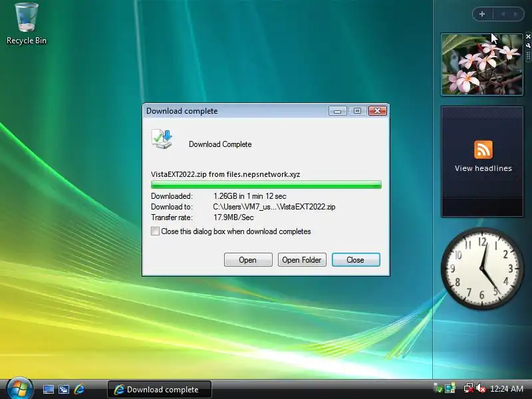Click the green download progress bar
Screen dimensions: 532x399
pyautogui.click(x=266, y=185)
